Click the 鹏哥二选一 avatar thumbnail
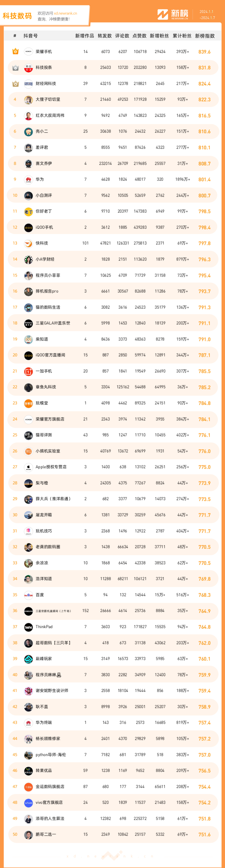The image size is (225, 868). point(29,835)
